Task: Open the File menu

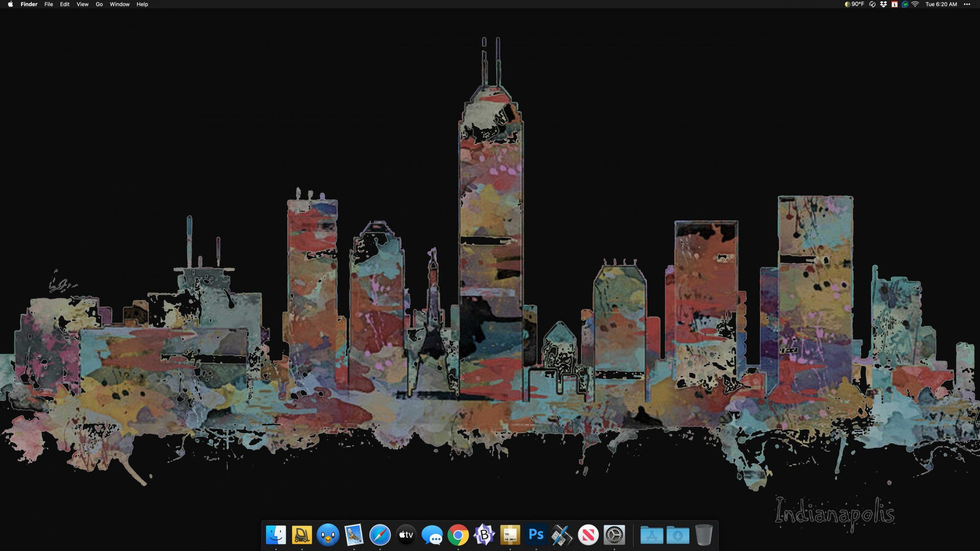Action: 49,4
